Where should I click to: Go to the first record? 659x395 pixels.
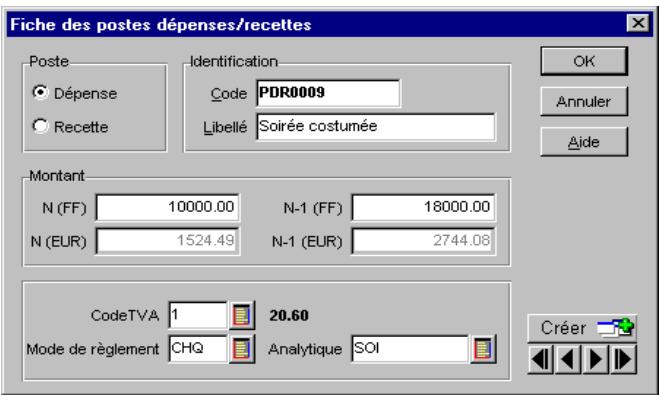coord(541,360)
